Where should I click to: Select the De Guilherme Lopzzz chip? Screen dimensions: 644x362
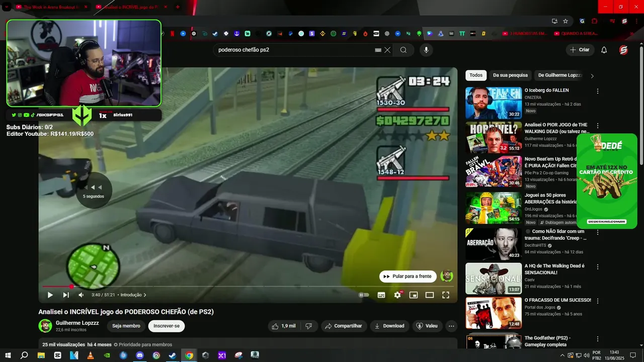(x=560, y=75)
